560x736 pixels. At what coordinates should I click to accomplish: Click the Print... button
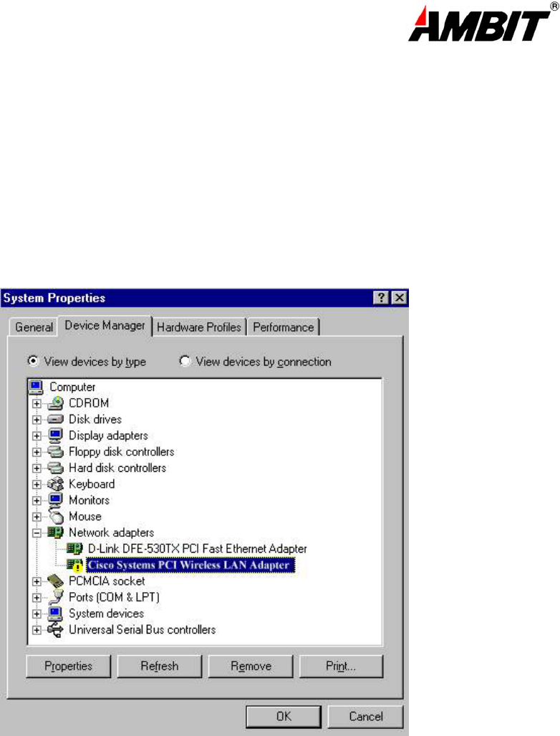[x=342, y=666]
